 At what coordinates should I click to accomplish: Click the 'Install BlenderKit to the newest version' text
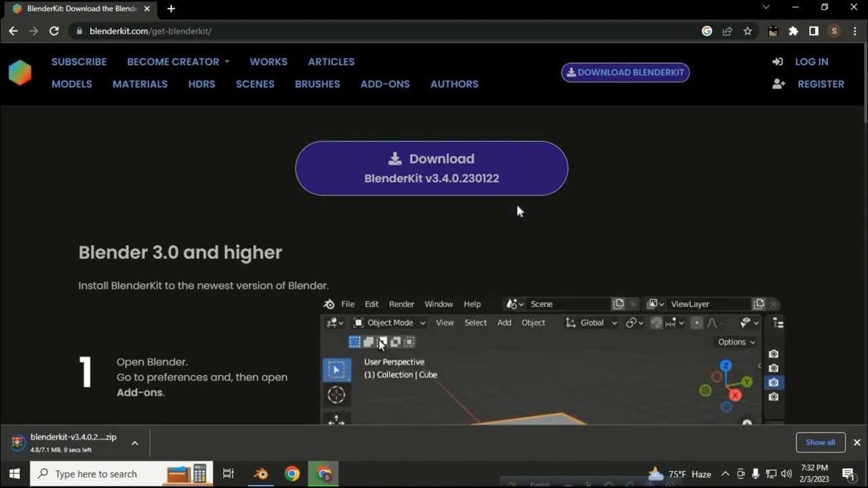(x=203, y=285)
